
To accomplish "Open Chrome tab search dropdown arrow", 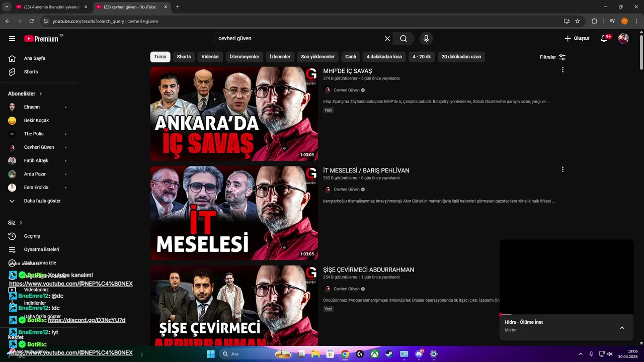I will pyautogui.click(x=7, y=7).
